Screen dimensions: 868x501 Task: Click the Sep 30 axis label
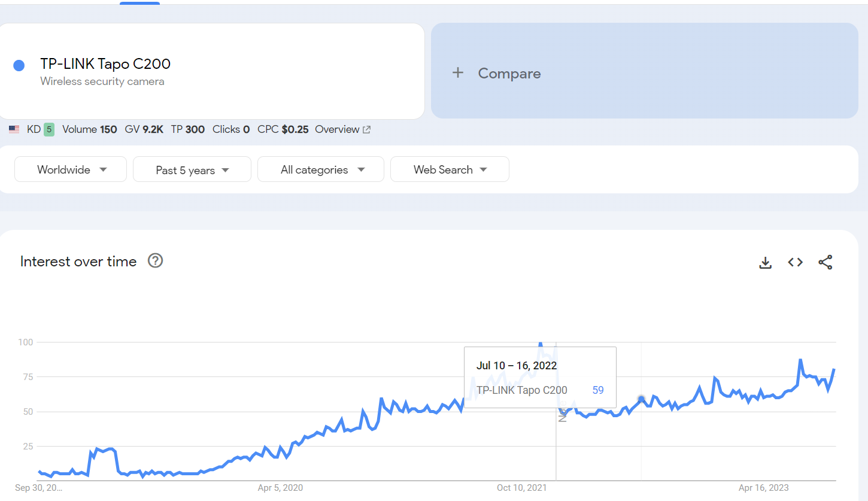[x=38, y=488]
